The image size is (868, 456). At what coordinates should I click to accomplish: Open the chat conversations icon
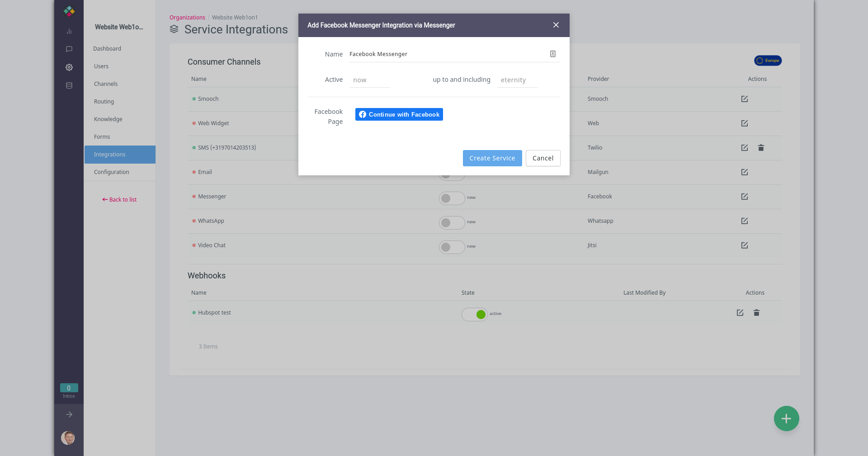pyautogui.click(x=69, y=49)
